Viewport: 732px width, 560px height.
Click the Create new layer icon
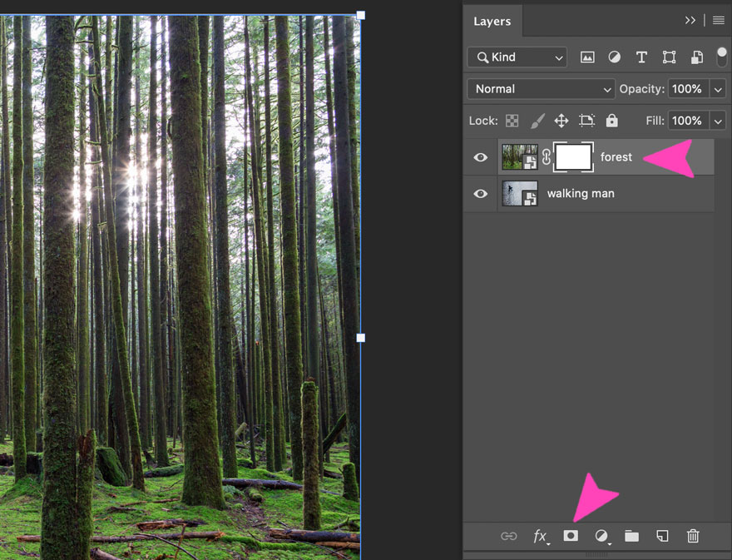point(662,536)
